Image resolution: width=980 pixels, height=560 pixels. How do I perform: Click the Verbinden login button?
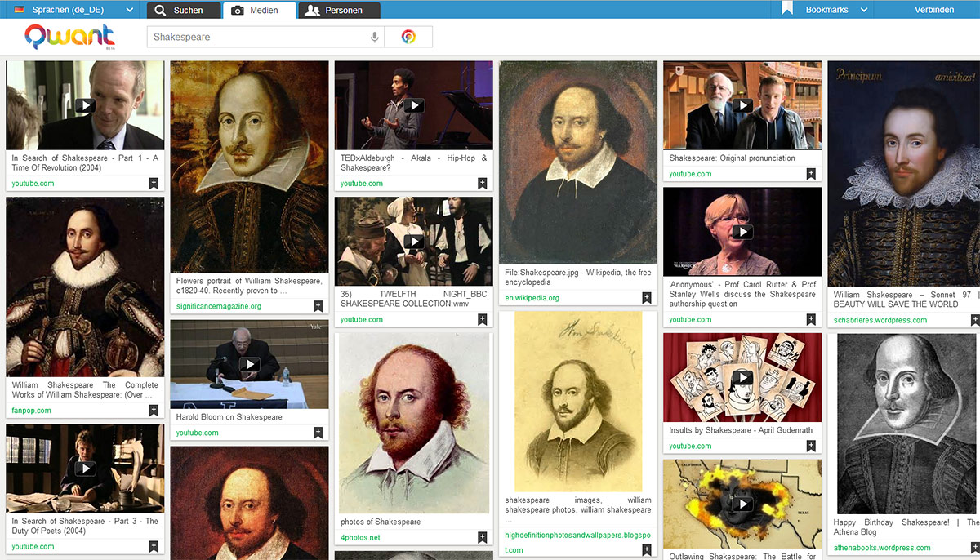click(x=934, y=10)
